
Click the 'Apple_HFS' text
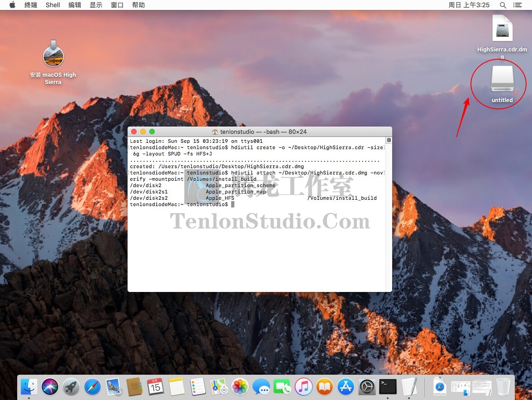(x=220, y=198)
